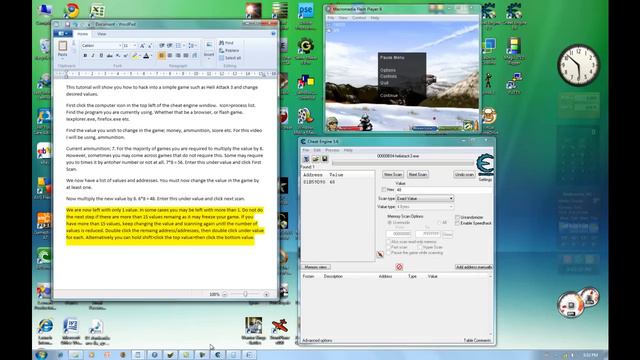Toggle the Hex checkbox in Cheat Engine
The width and height of the screenshot is (640, 360).
(384, 190)
